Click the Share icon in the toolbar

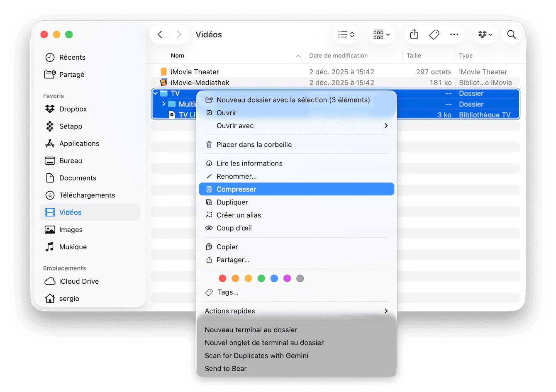click(414, 34)
